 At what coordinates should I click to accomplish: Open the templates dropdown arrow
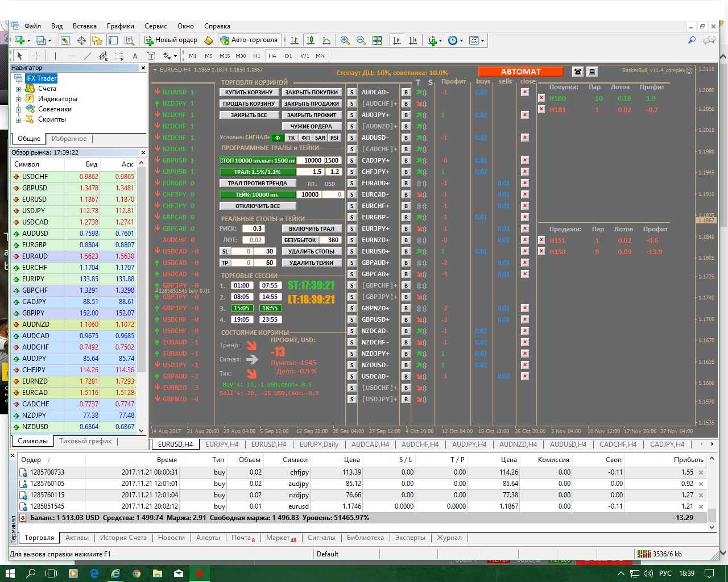point(482,40)
